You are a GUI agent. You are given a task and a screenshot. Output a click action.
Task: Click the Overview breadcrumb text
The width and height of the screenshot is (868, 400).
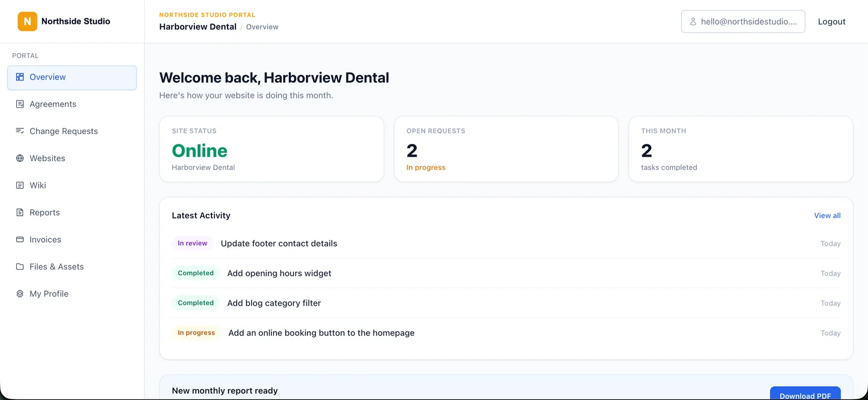point(262,27)
